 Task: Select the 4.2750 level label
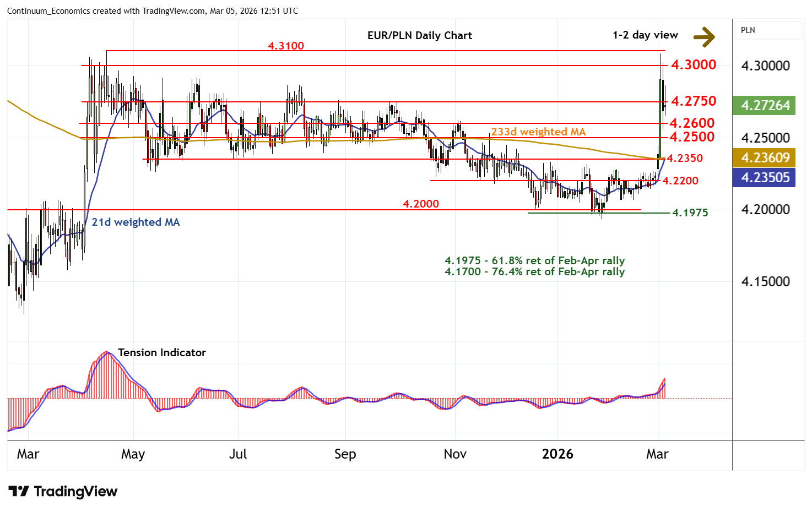[693, 101]
